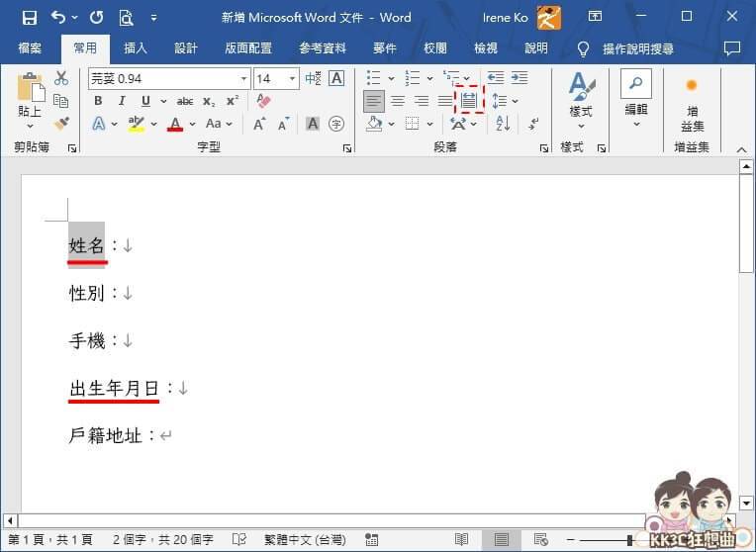
Task: Apply character shading with the gray A icon
Action: (313, 124)
